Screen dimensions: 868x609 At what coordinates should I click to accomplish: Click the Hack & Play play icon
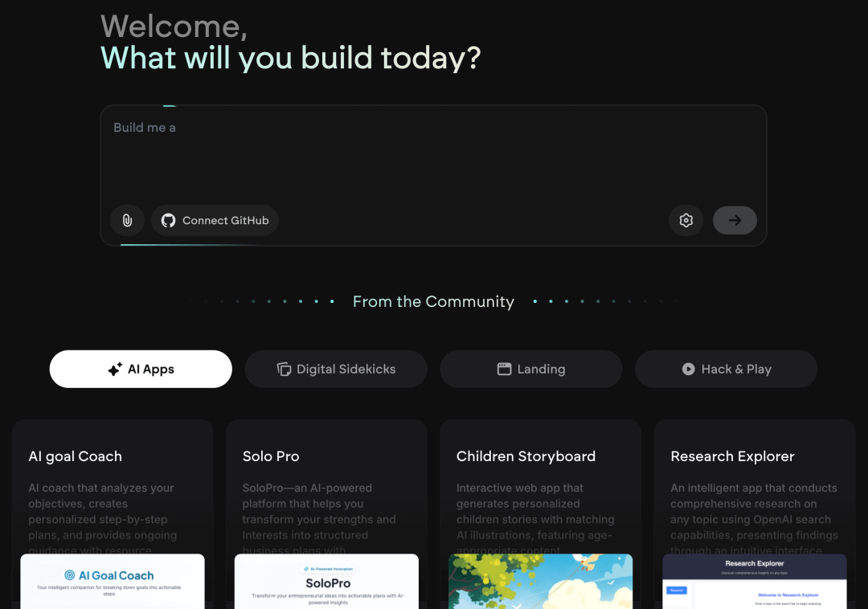pos(689,370)
